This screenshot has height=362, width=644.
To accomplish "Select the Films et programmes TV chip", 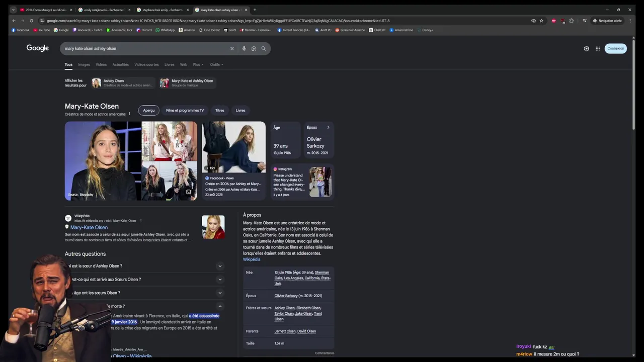I will (185, 111).
